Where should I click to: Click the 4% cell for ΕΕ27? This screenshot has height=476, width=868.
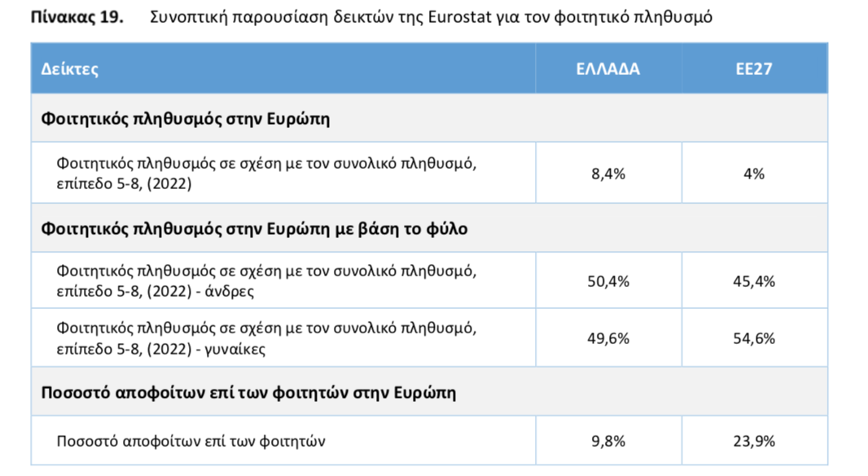click(x=755, y=174)
